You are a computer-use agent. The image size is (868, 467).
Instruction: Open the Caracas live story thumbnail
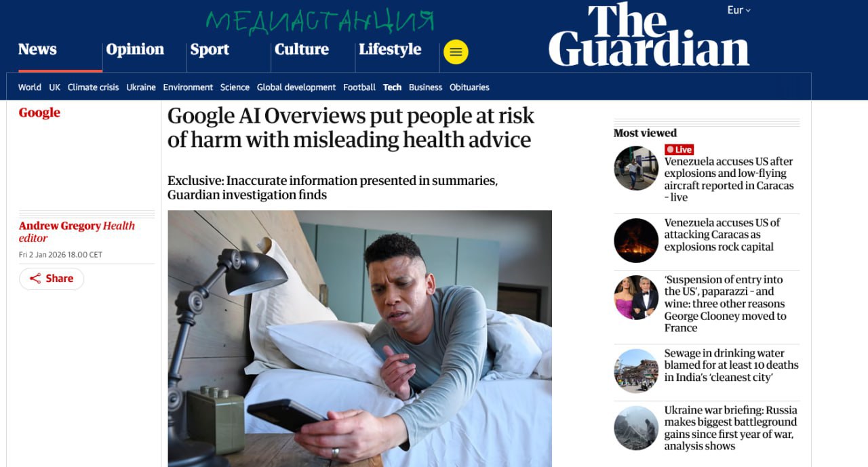click(636, 168)
